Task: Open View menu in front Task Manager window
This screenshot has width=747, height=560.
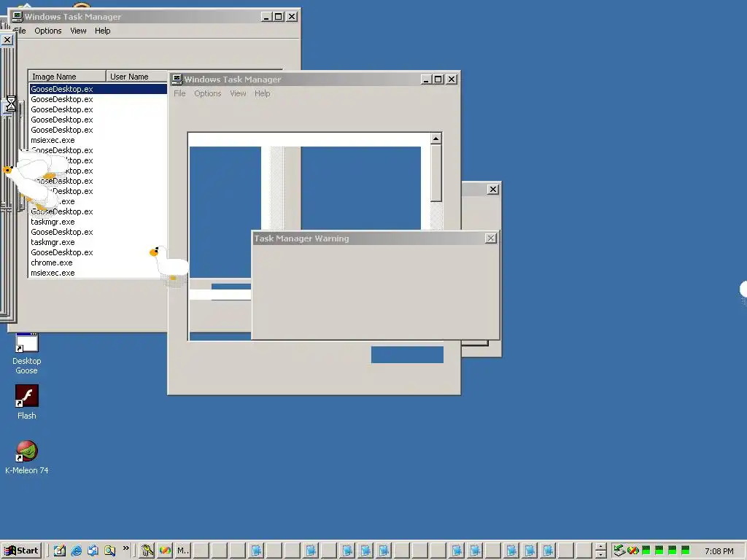Action: tap(239, 93)
